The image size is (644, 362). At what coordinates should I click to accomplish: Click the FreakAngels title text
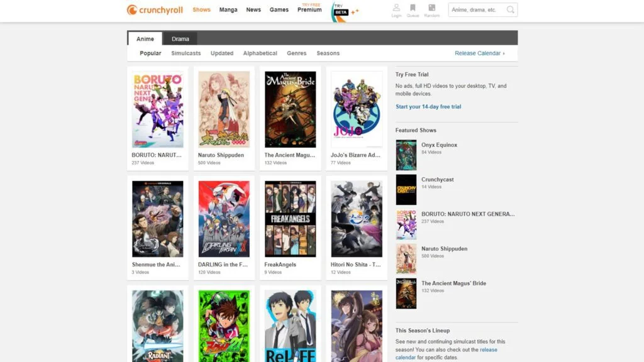click(x=280, y=265)
